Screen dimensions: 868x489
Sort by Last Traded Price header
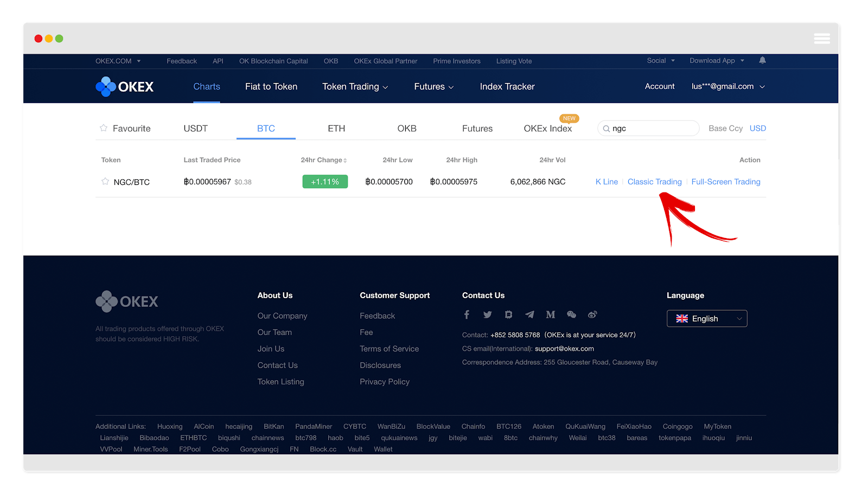[x=212, y=160]
